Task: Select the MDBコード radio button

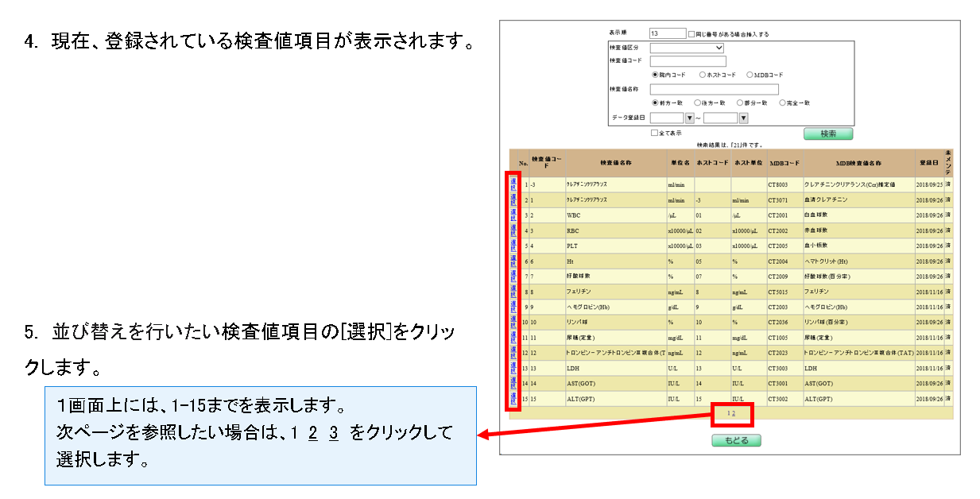Action: (750, 75)
